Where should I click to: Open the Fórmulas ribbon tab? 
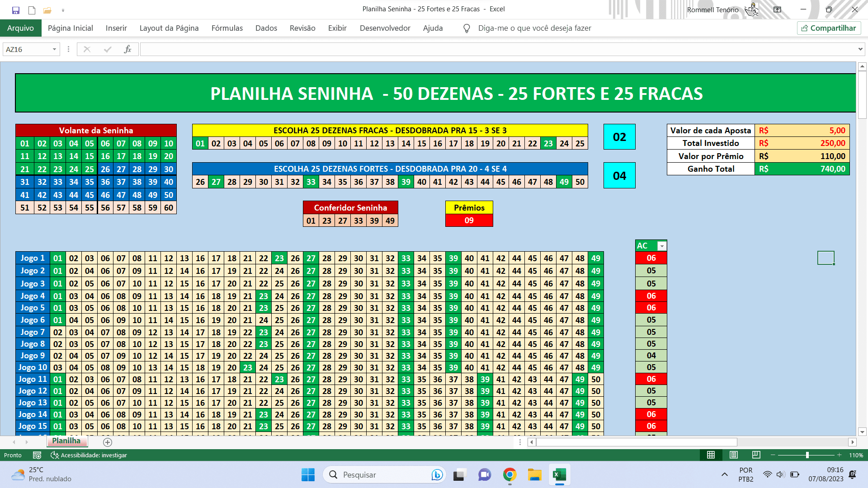227,28
